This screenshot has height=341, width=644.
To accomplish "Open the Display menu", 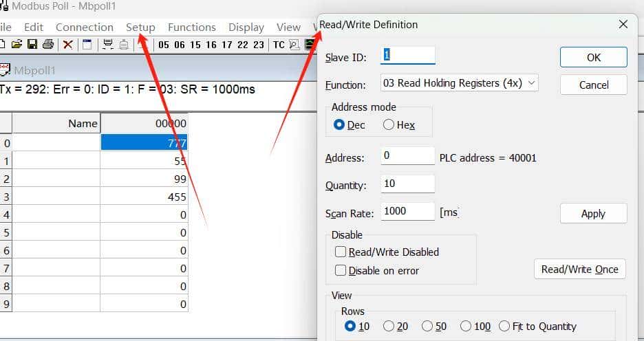I will click(246, 27).
